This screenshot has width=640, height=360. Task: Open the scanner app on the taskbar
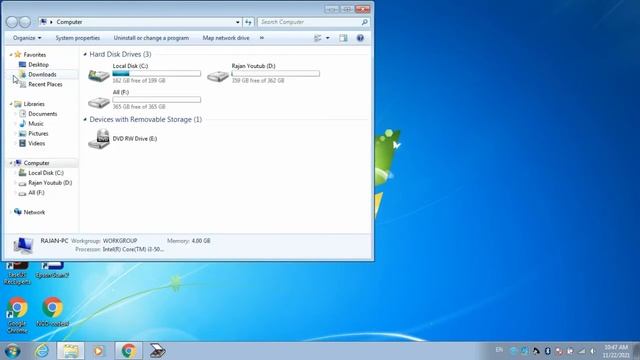(x=157, y=351)
